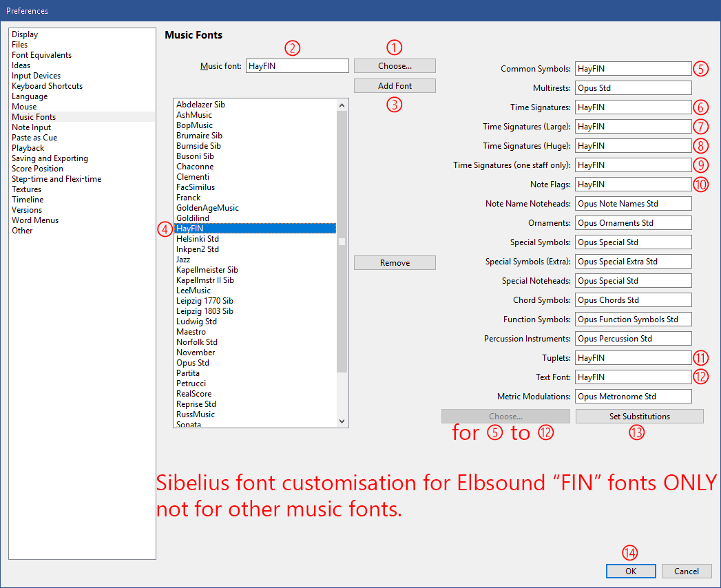This screenshot has height=588, width=721.
Task: Go to the Note Input preferences page
Action: pos(32,127)
